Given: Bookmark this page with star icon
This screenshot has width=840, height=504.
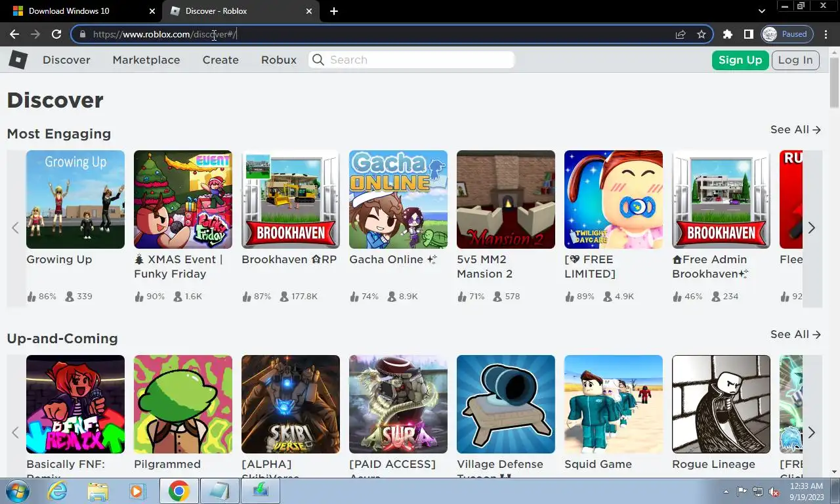Looking at the screenshot, I should (x=702, y=34).
